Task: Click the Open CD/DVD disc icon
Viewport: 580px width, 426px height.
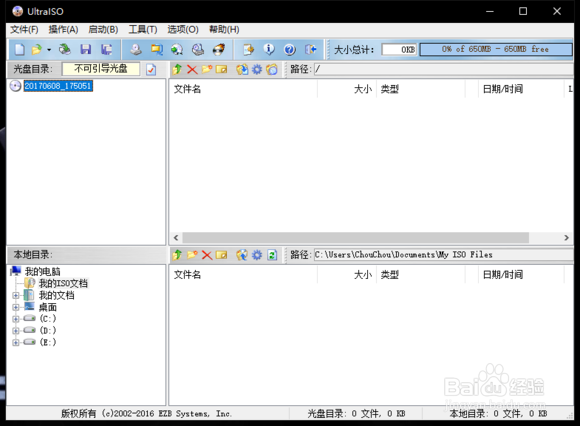Action: [x=65, y=49]
